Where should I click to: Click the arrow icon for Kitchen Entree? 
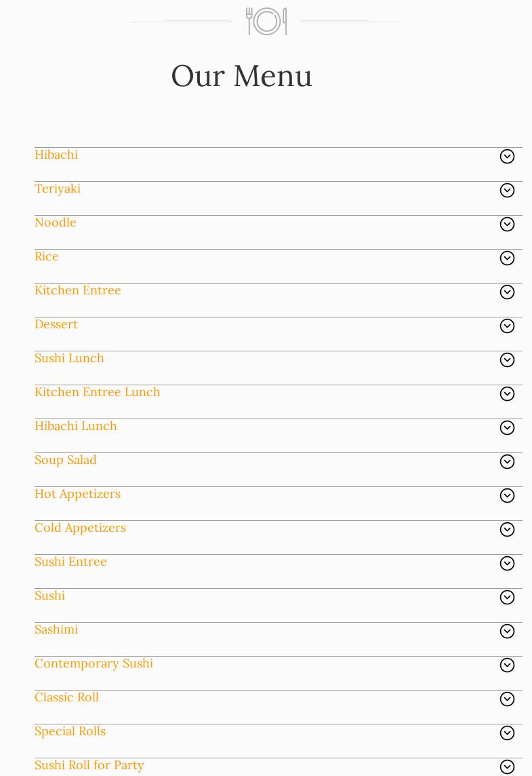click(x=507, y=292)
